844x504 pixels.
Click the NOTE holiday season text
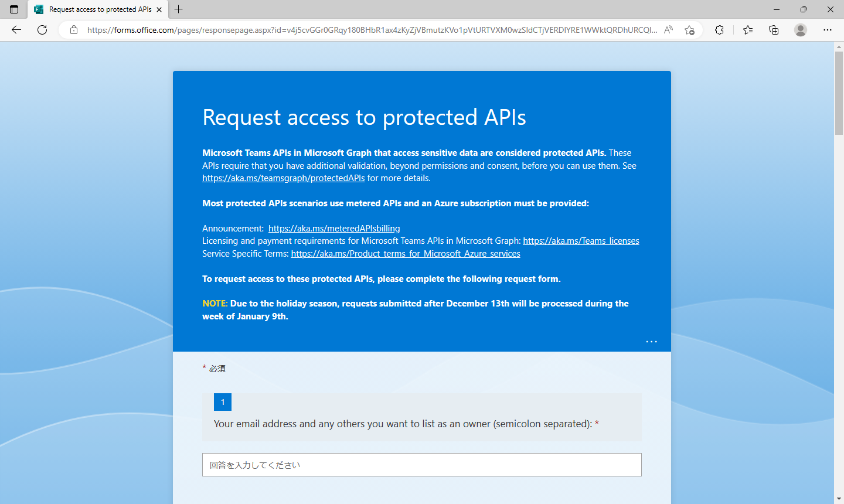(416, 310)
